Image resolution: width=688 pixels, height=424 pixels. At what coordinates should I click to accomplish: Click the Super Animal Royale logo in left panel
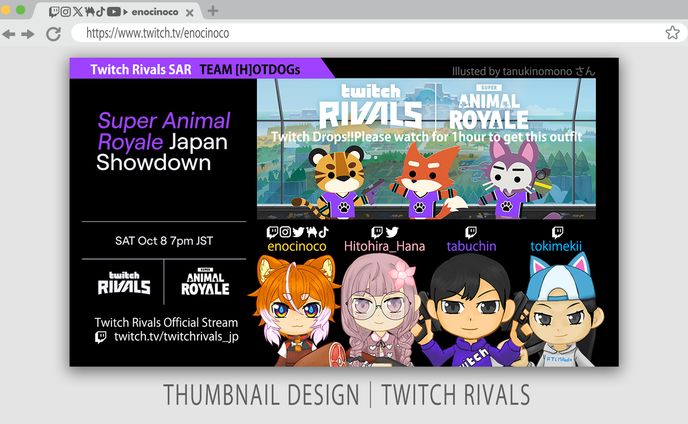click(x=205, y=282)
